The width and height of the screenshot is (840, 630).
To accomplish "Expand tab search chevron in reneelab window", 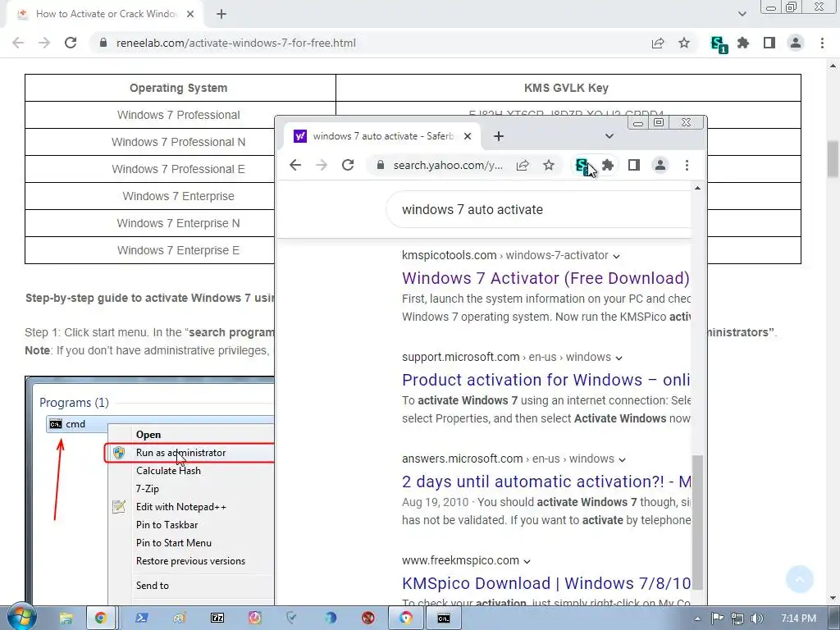I will coord(742,15).
